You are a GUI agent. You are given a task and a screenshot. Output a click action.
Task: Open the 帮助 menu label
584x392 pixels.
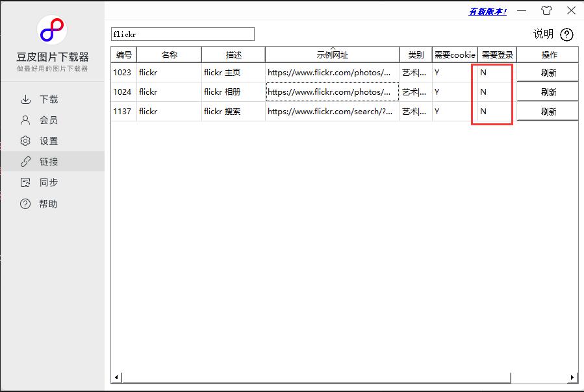pyautogui.click(x=49, y=204)
